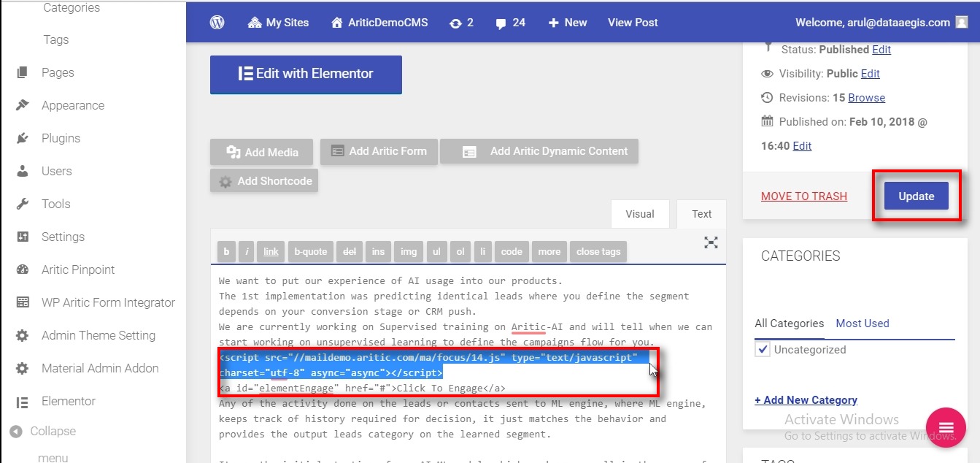Click the 'ol' list quicktag
Image resolution: width=980 pixels, height=463 pixels.
point(460,251)
